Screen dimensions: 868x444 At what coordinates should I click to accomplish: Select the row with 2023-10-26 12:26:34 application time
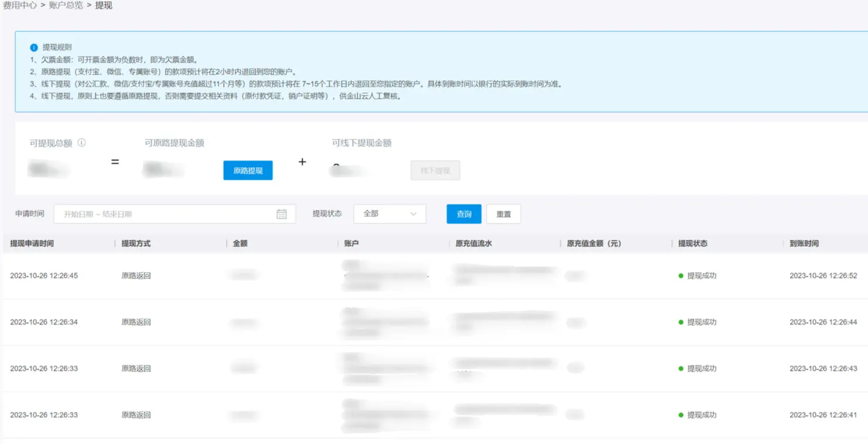tap(44, 322)
